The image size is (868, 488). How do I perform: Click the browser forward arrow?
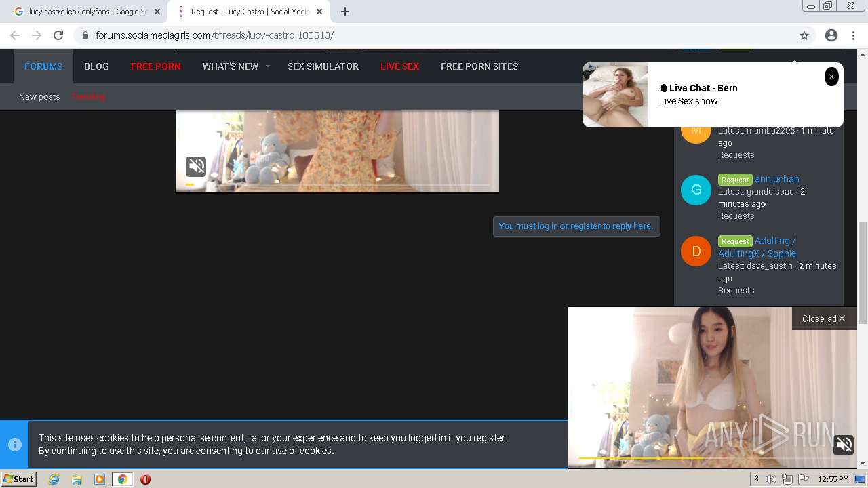click(x=37, y=35)
